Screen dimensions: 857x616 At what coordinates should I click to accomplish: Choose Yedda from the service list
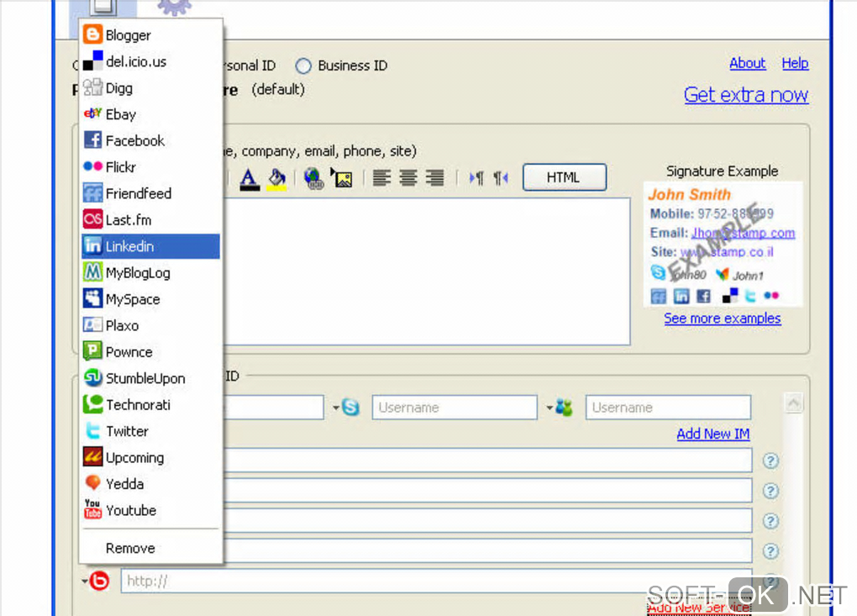coord(150,484)
